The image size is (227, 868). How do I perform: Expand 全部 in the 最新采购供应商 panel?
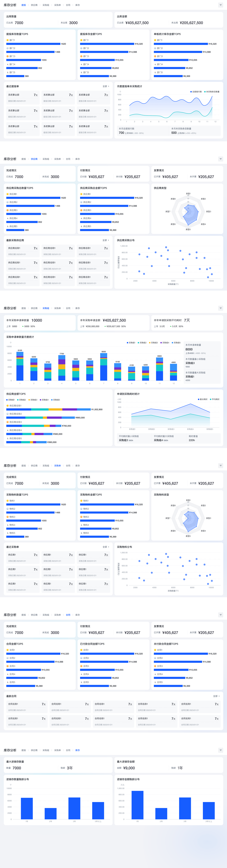point(106,240)
